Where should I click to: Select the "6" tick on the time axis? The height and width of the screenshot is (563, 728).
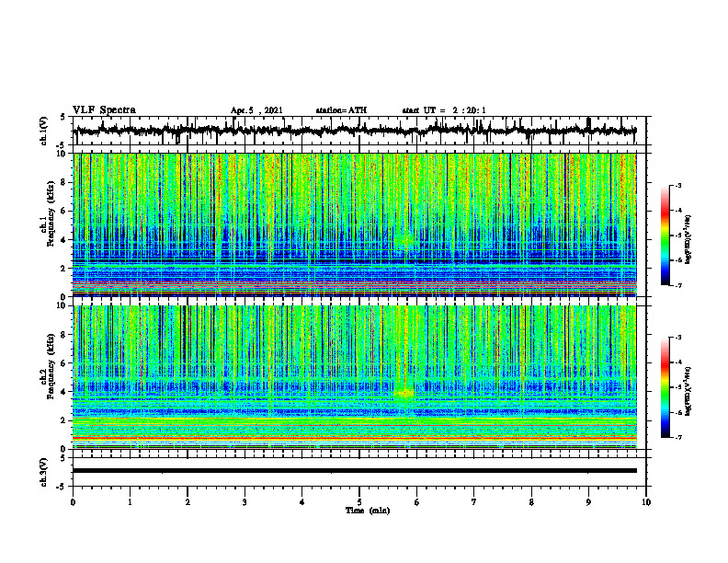click(x=417, y=502)
